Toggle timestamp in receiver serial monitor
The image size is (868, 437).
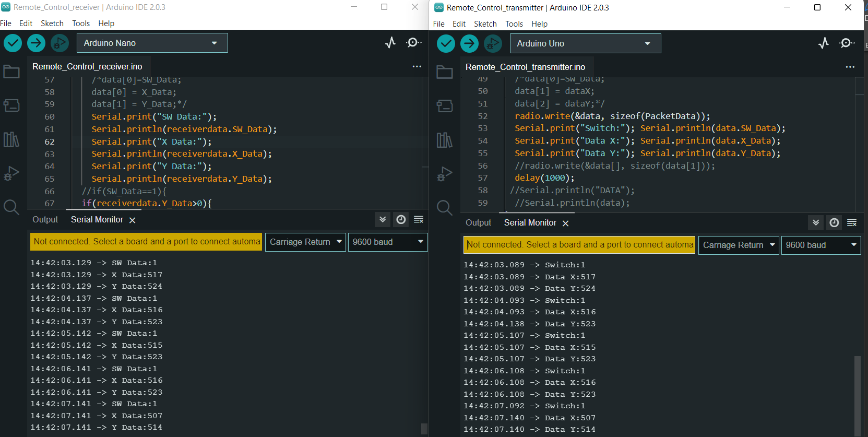tap(401, 219)
